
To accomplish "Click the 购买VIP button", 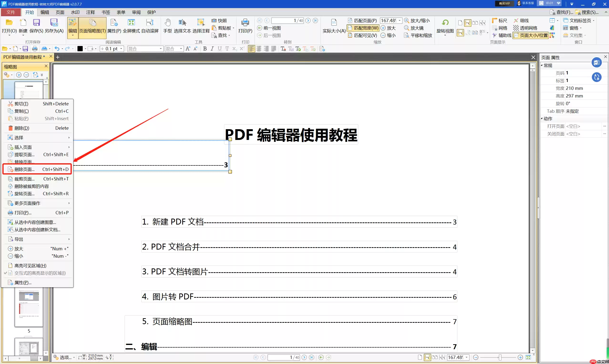I will tap(504, 3).
